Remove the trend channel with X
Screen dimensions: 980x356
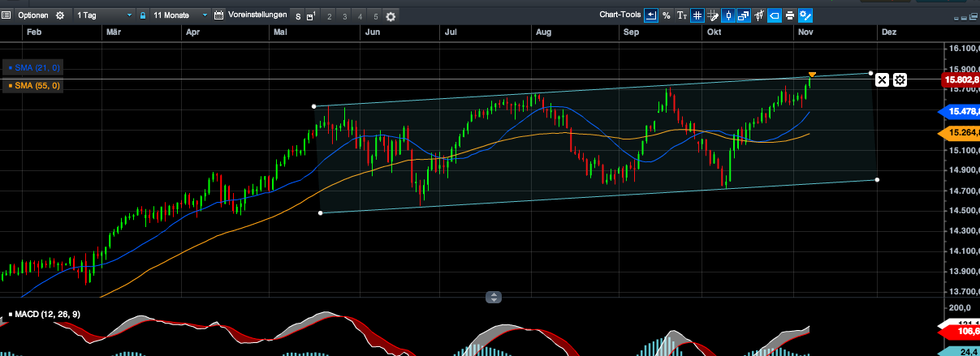point(883,79)
